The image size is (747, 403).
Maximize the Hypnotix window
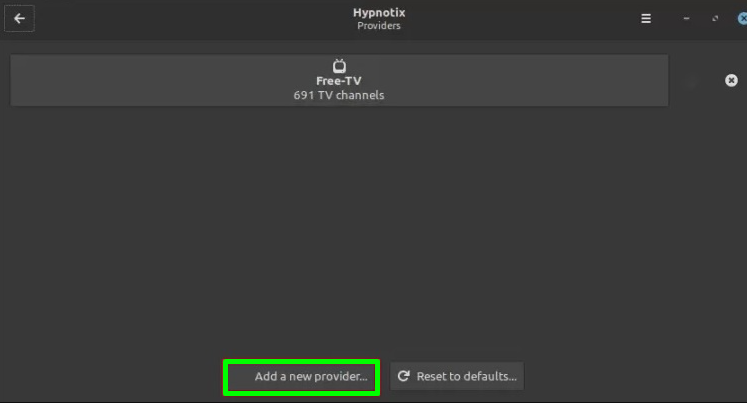click(715, 19)
